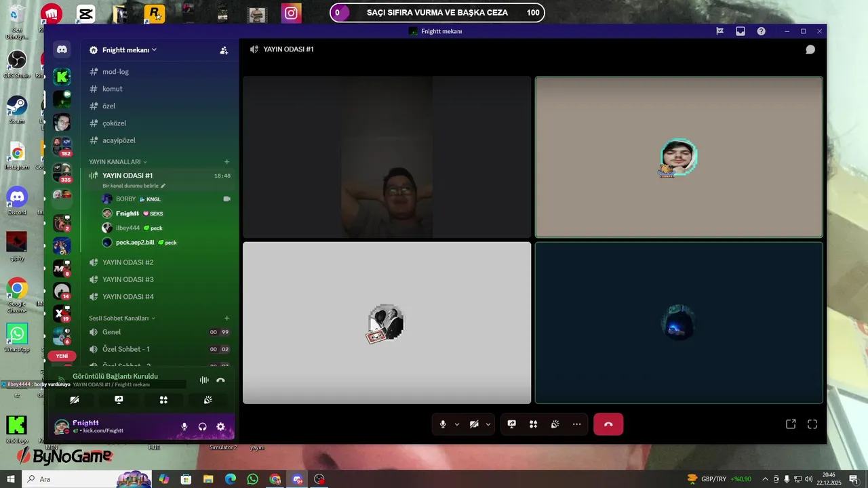This screenshot has height=488, width=868.
Task: Show hidden system tray icons chevron
Action: pyautogui.click(x=765, y=479)
